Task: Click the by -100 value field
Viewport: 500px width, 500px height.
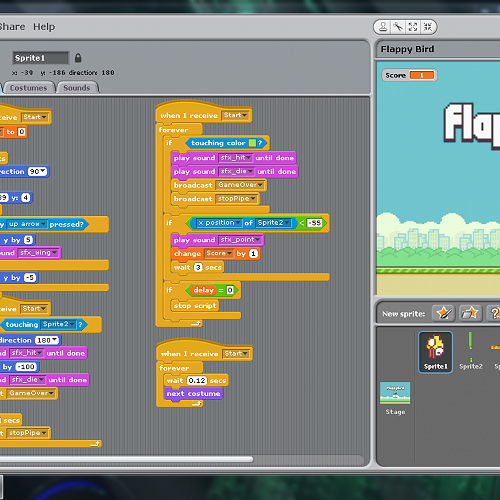Action: point(27,367)
